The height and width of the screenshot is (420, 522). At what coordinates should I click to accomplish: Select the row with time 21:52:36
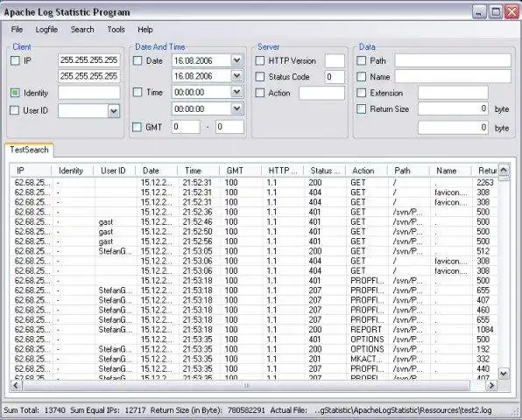pos(254,212)
